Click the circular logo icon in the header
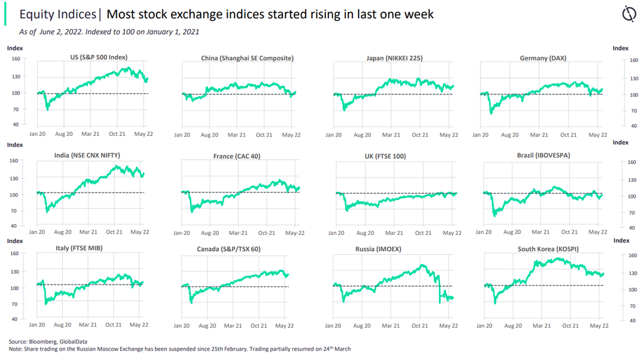Viewport: 644px width, 360px height. [628, 14]
